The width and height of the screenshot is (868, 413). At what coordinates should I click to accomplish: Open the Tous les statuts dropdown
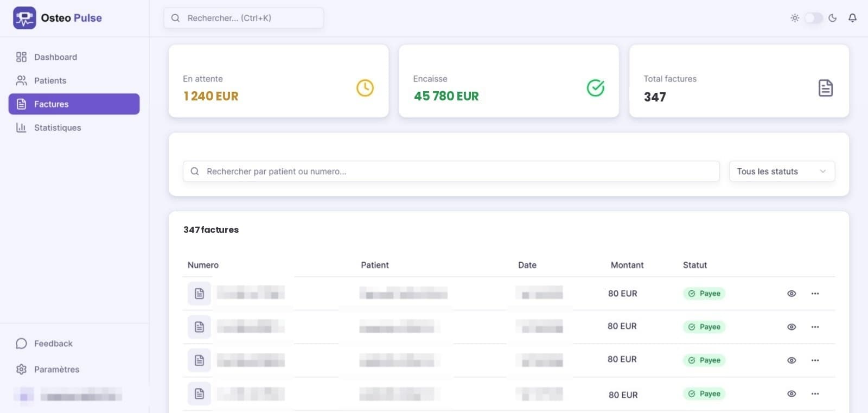click(x=781, y=171)
